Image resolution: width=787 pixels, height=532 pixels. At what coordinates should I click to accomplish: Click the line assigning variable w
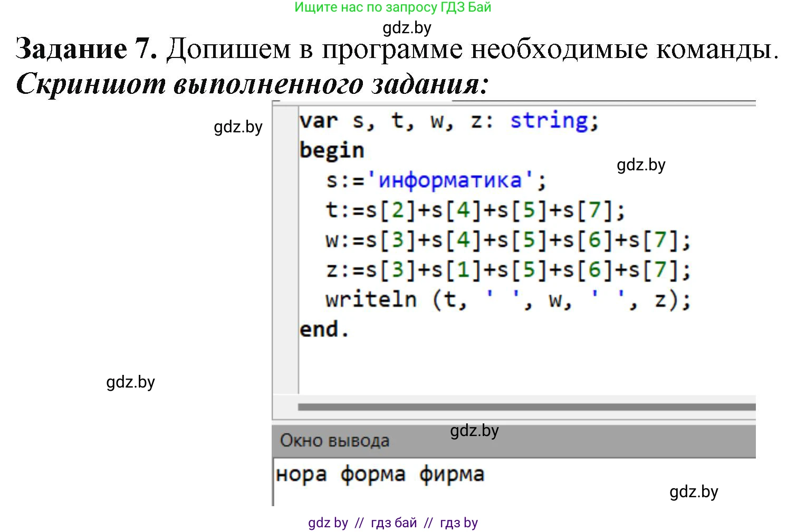pos(507,241)
